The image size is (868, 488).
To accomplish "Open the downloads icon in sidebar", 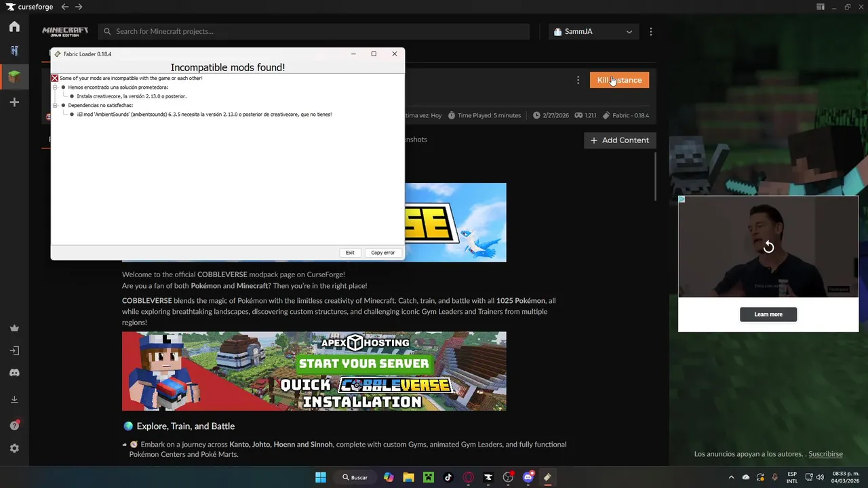I will point(14,400).
